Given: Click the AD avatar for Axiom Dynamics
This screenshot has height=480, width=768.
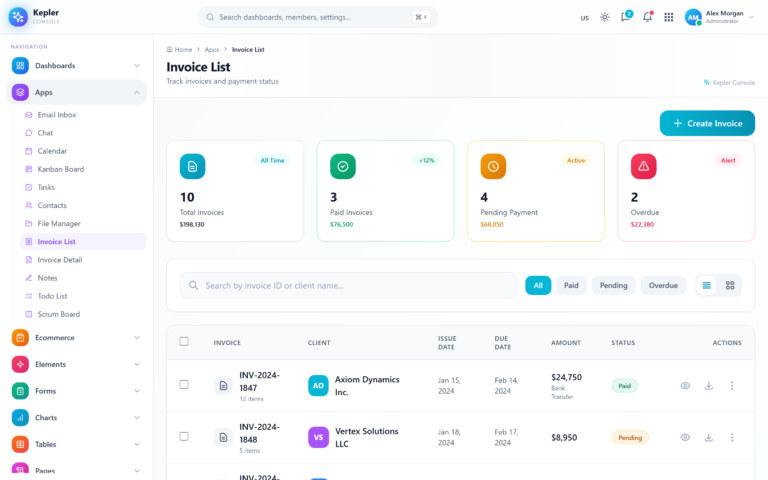Looking at the screenshot, I should (x=318, y=385).
